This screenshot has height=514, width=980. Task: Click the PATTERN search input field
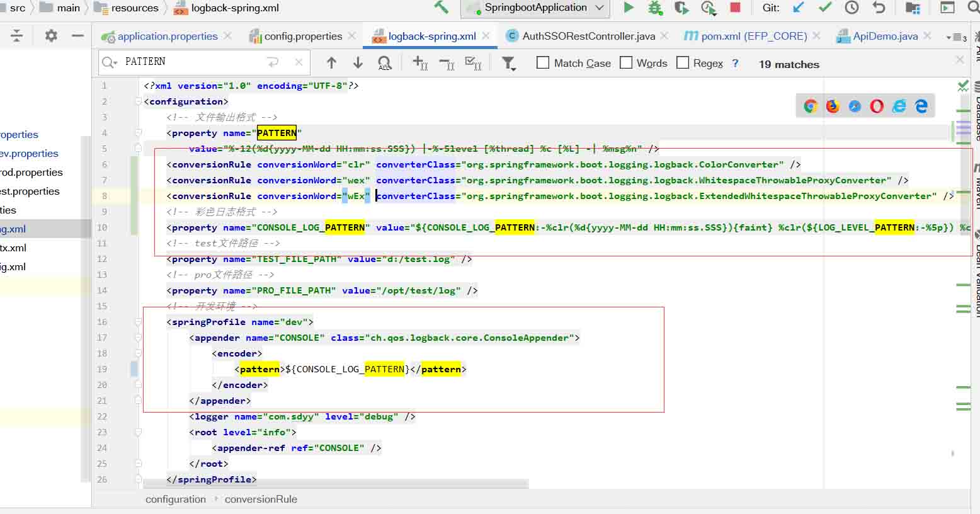(189, 62)
